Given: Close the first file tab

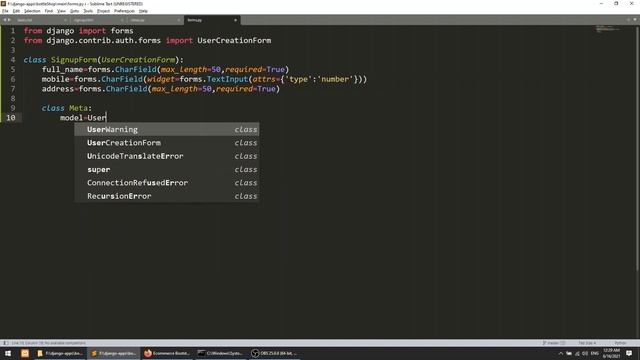Looking at the screenshot, I should point(65,20).
